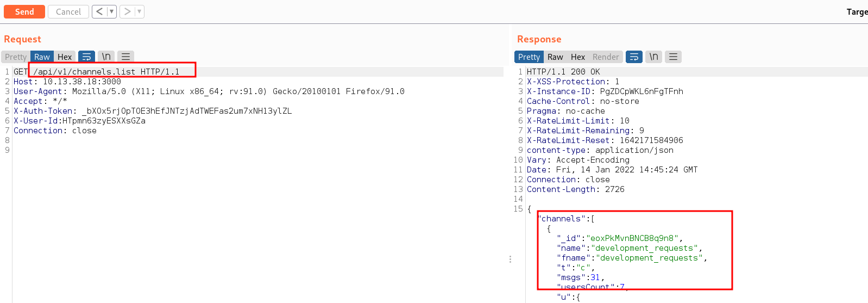Click the "u":{ JSON line
The height and width of the screenshot is (303, 868).
click(x=568, y=297)
